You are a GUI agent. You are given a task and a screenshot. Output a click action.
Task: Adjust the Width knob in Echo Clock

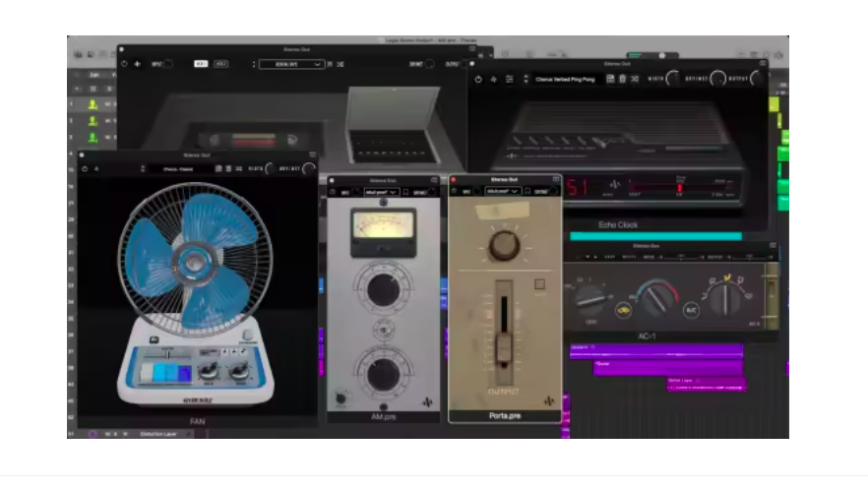(673, 79)
